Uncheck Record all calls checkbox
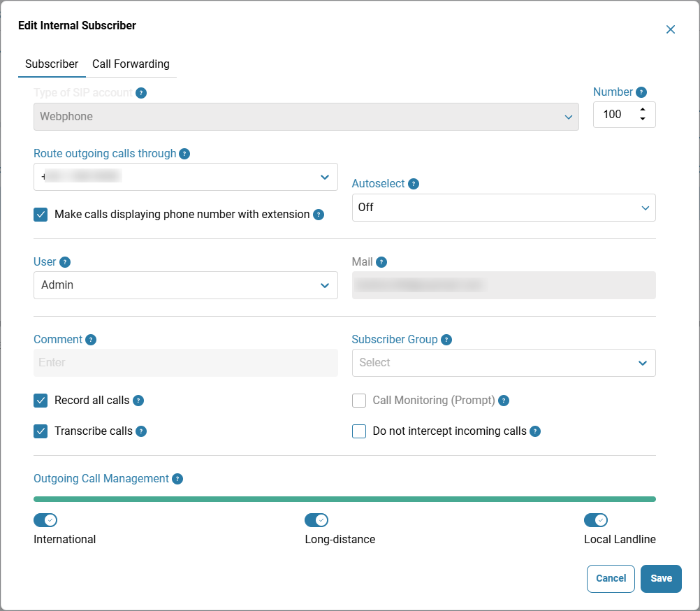700x611 pixels. [41, 401]
